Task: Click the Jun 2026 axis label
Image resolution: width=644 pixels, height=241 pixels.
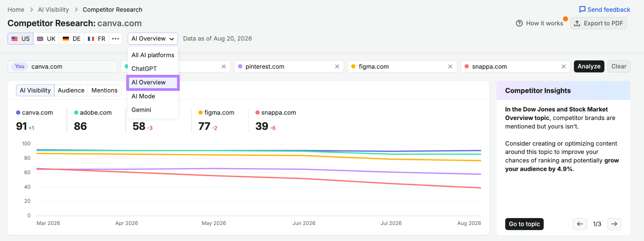Action: 304,223
